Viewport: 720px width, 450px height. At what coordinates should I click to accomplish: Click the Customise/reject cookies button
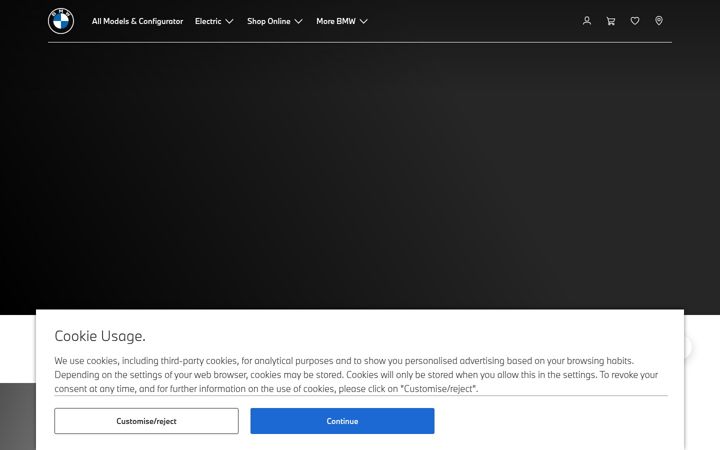coord(146,421)
